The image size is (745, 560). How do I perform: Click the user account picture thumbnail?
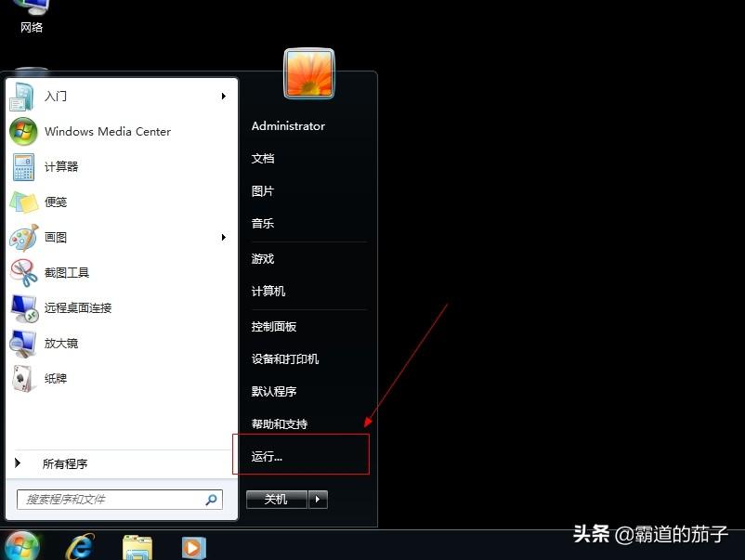[309, 73]
